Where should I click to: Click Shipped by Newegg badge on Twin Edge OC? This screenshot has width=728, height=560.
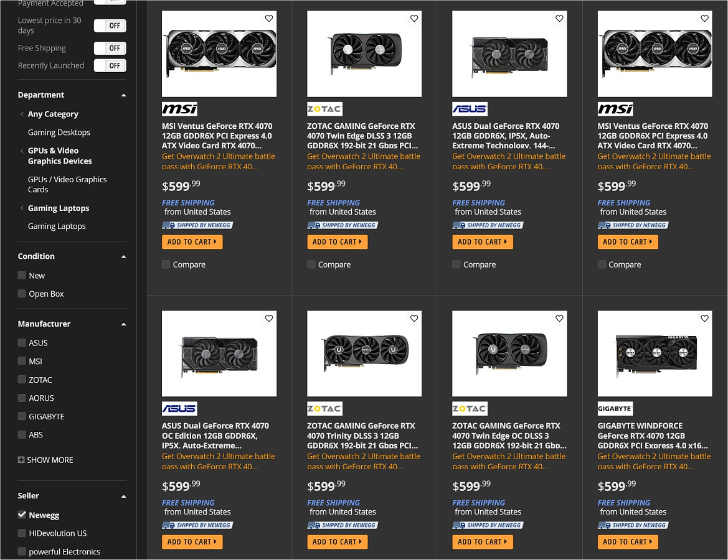click(x=488, y=525)
